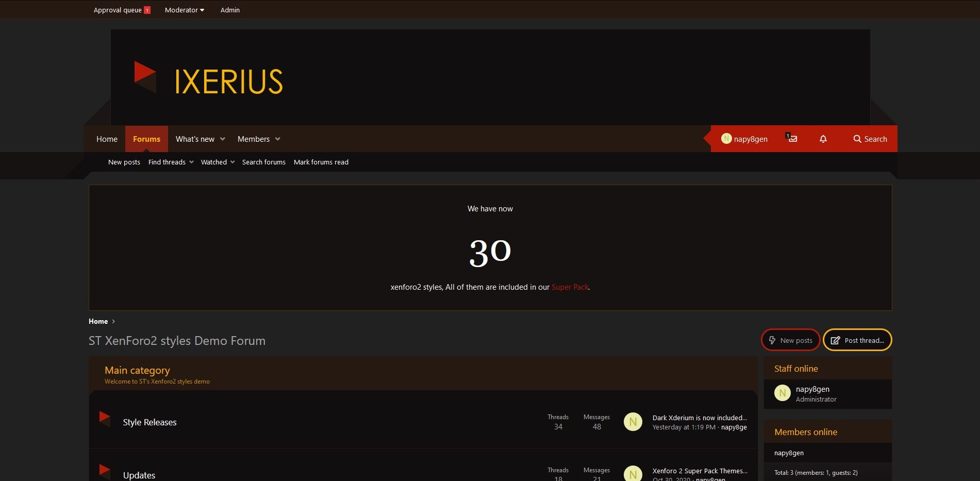Click the avatar beside the Dark Xderium post
This screenshot has width=980, height=481.
coord(633,422)
